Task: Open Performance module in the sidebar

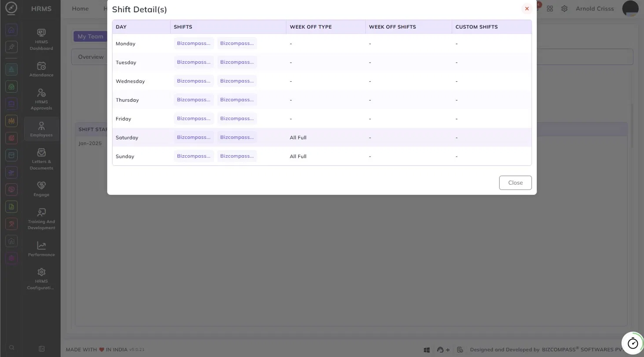Action: (41, 249)
